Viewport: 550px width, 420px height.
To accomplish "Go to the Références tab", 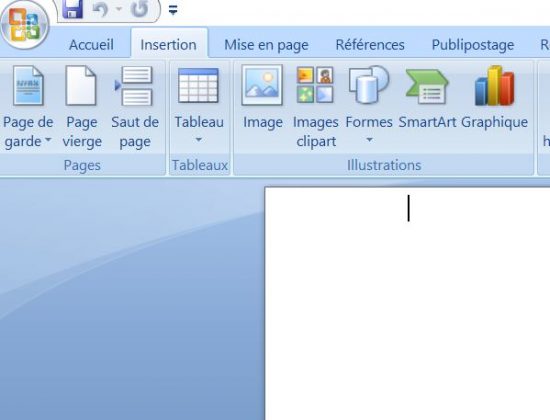I will click(x=370, y=45).
